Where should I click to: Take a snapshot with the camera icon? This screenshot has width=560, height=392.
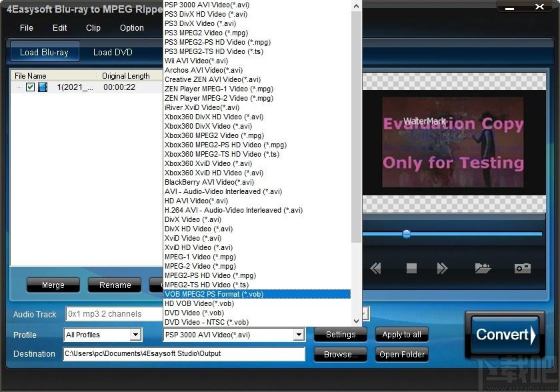coord(522,268)
